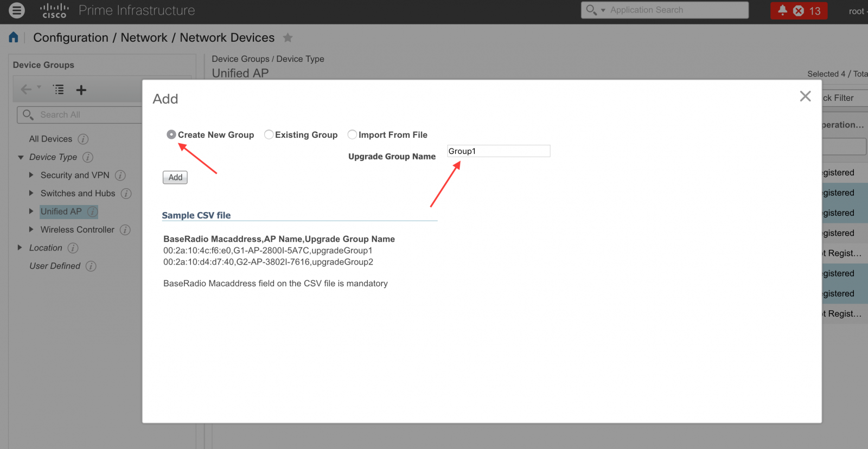
Task: Select the Existing Group radio button
Action: click(x=269, y=134)
